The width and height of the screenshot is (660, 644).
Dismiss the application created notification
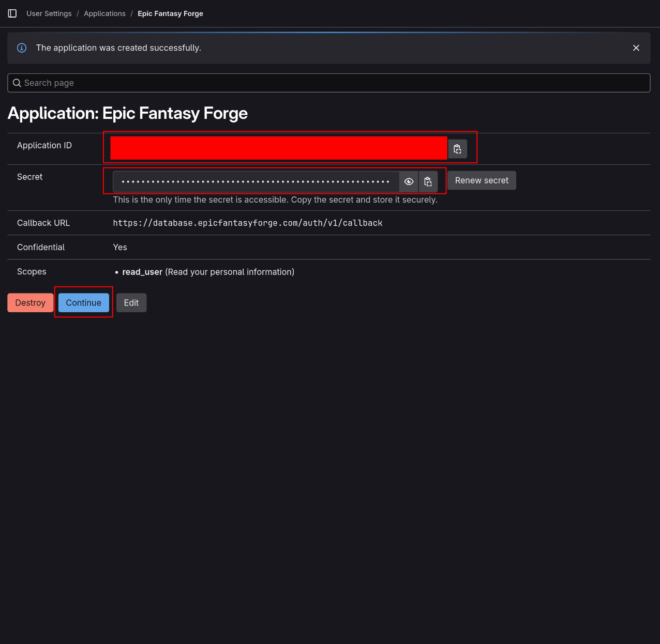point(636,48)
